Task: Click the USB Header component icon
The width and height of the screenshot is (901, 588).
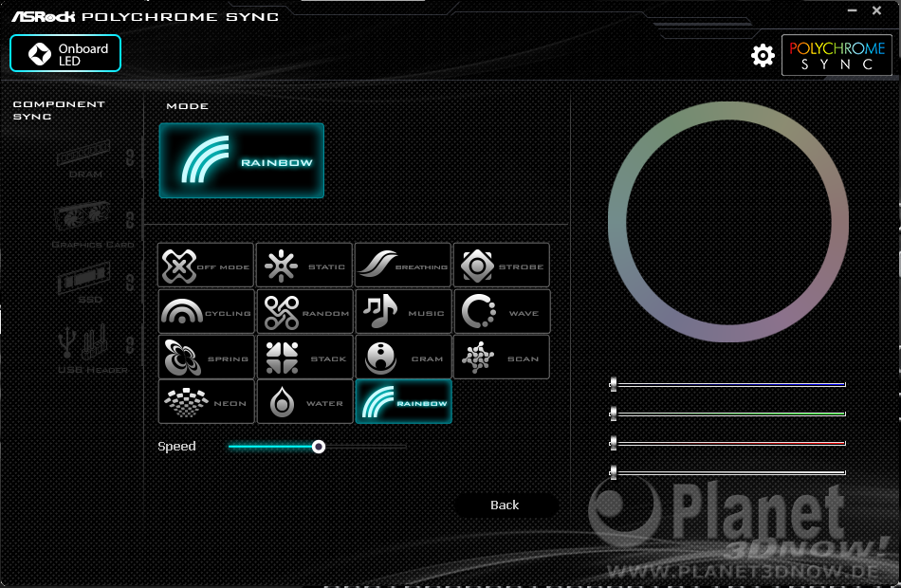Action: tap(83, 342)
